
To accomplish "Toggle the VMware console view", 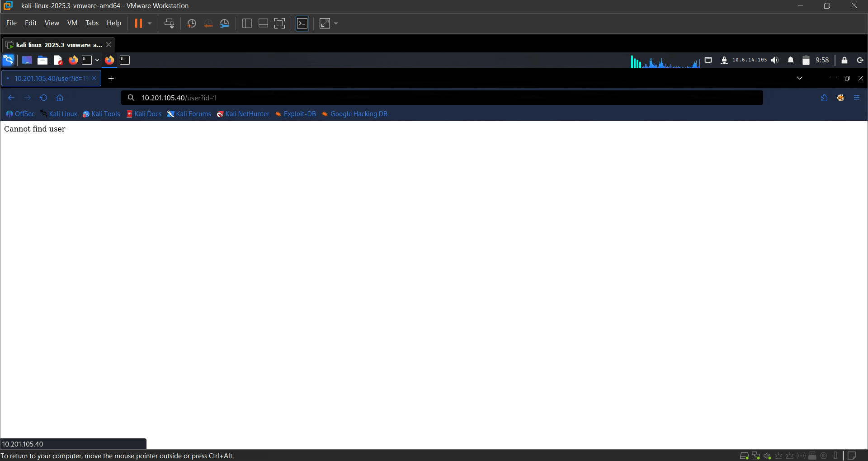I will pyautogui.click(x=302, y=24).
